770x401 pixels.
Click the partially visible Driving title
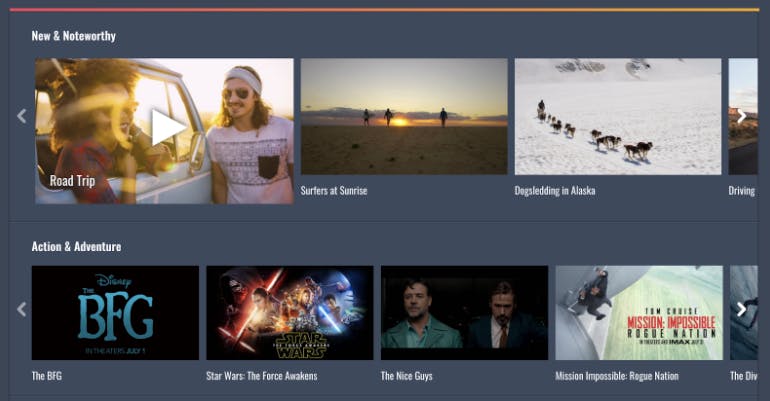point(742,190)
